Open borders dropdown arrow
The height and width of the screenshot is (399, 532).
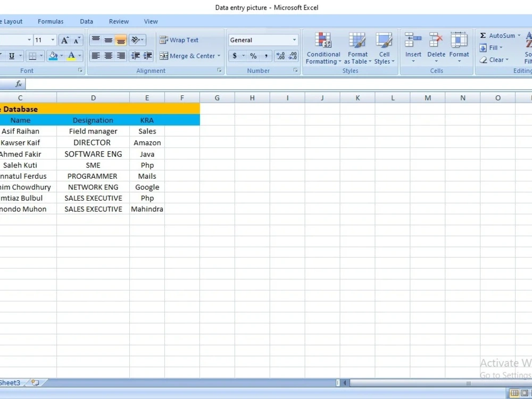tap(41, 56)
